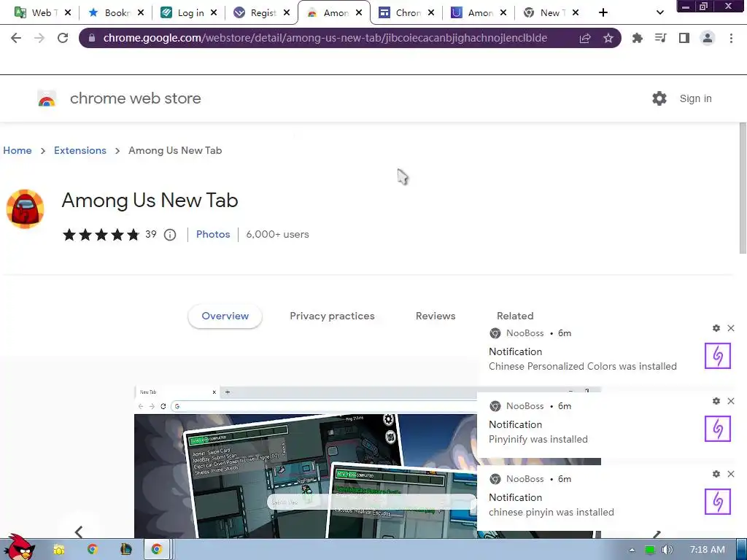Open the Photos category link
Viewport: 747px width, 560px height.
coord(213,234)
